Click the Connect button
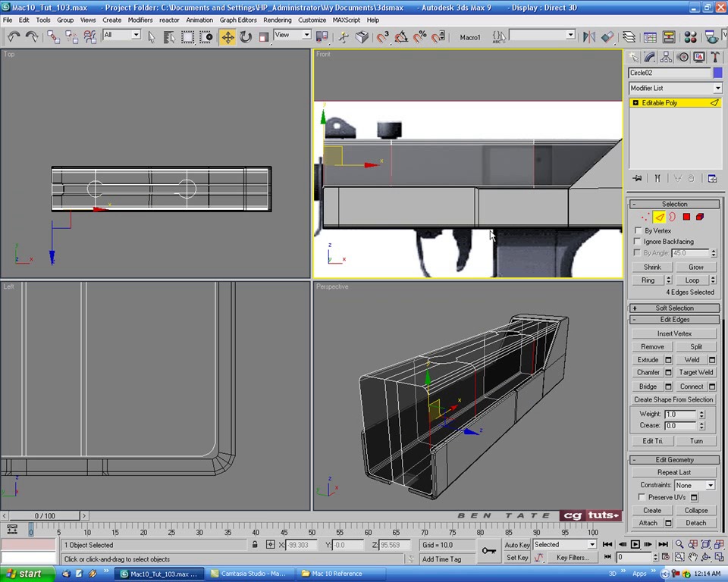 pyautogui.click(x=692, y=386)
